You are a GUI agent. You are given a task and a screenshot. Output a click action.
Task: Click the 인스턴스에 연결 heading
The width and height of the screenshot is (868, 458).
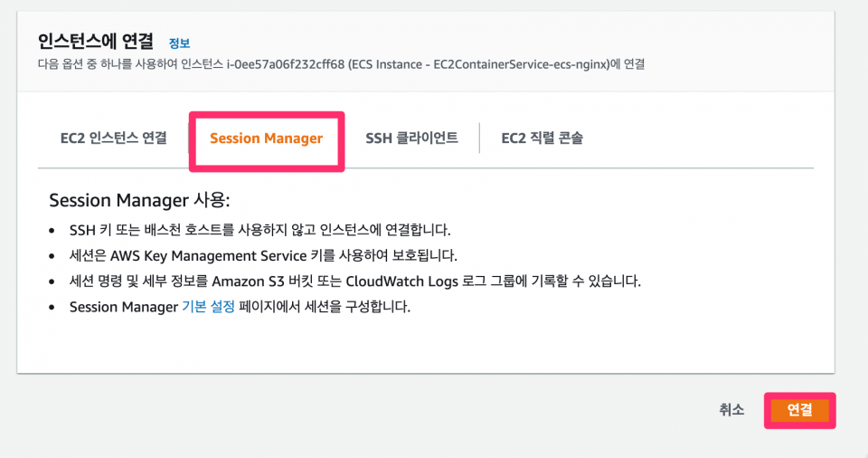(96, 42)
